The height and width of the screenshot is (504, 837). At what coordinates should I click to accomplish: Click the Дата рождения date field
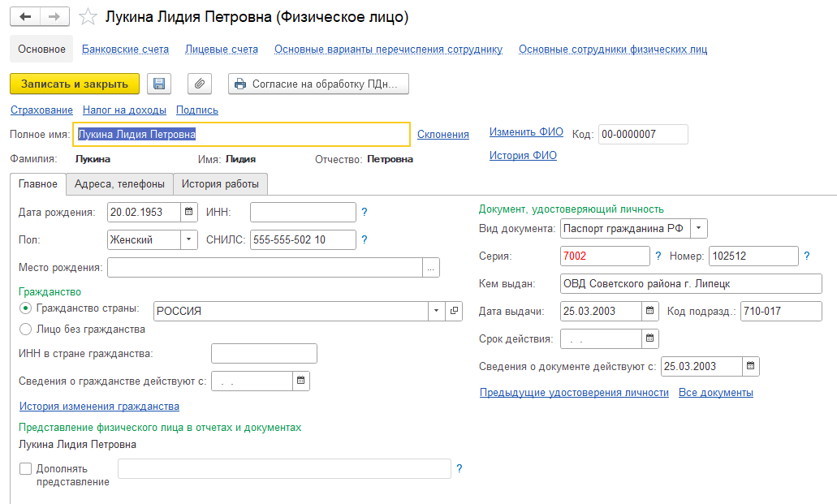[x=145, y=212]
